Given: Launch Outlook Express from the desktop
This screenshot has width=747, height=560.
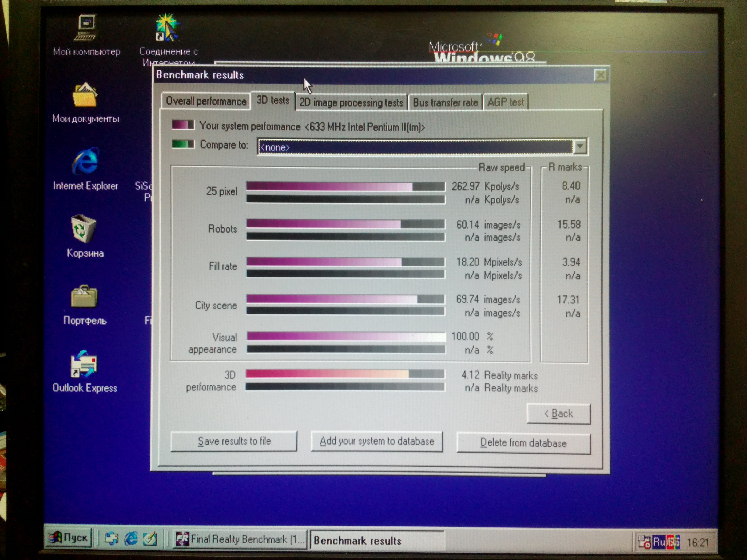Looking at the screenshot, I should (84, 365).
